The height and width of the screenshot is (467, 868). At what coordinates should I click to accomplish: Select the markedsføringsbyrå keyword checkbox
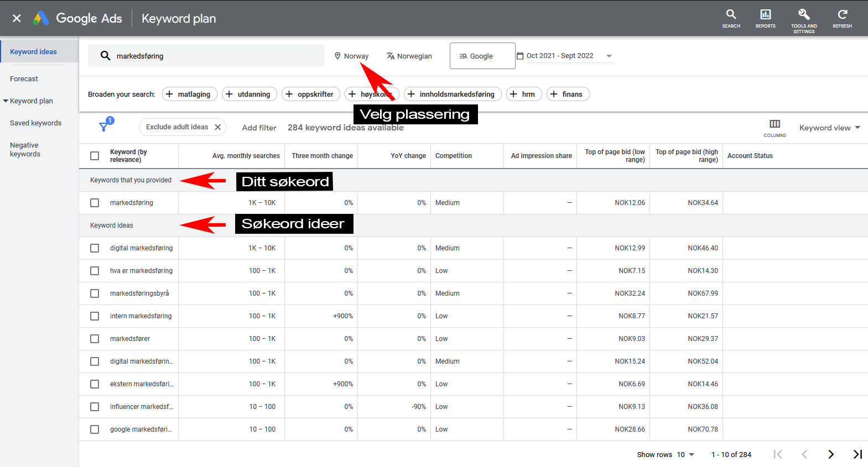pos(95,293)
